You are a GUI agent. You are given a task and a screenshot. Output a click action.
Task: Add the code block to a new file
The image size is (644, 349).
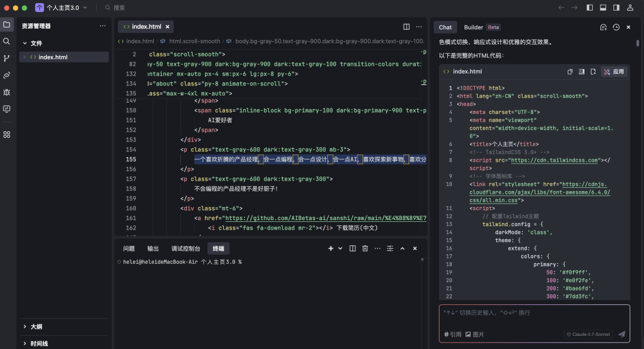593,72
